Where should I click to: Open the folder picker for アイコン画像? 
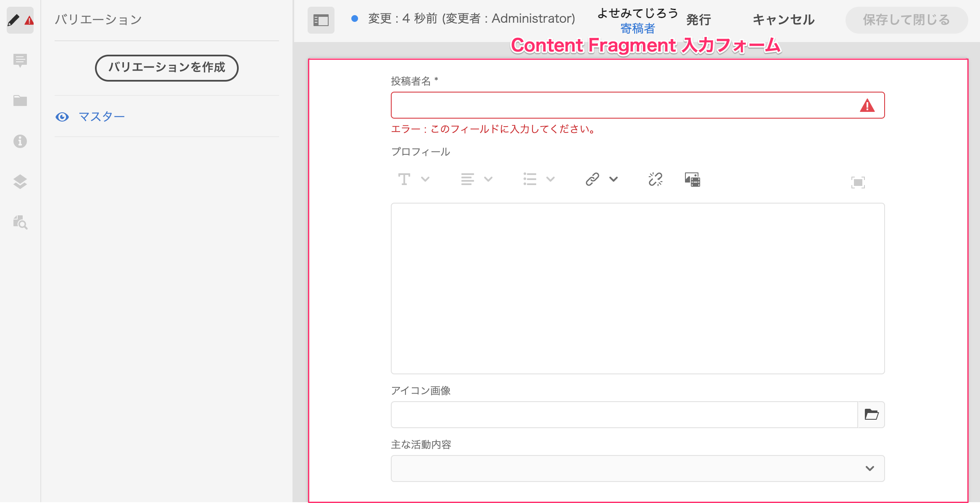[x=872, y=415]
